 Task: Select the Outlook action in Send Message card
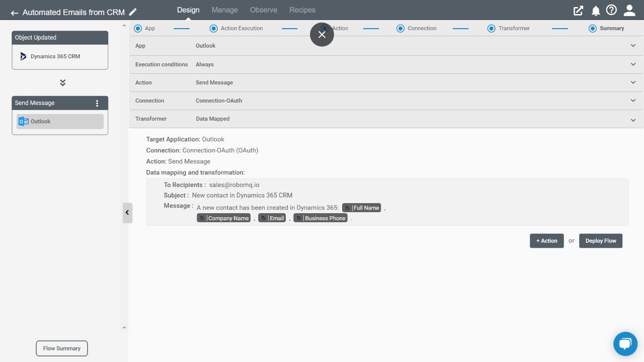(x=60, y=121)
